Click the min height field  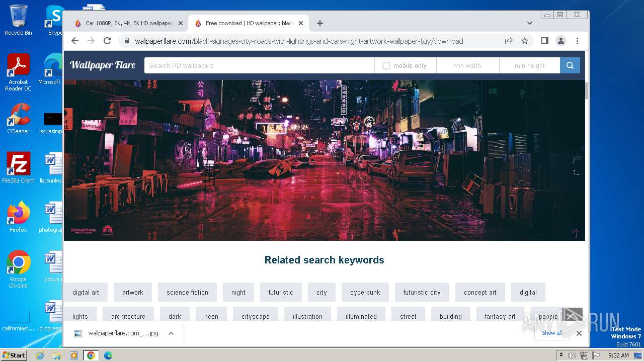click(530, 65)
